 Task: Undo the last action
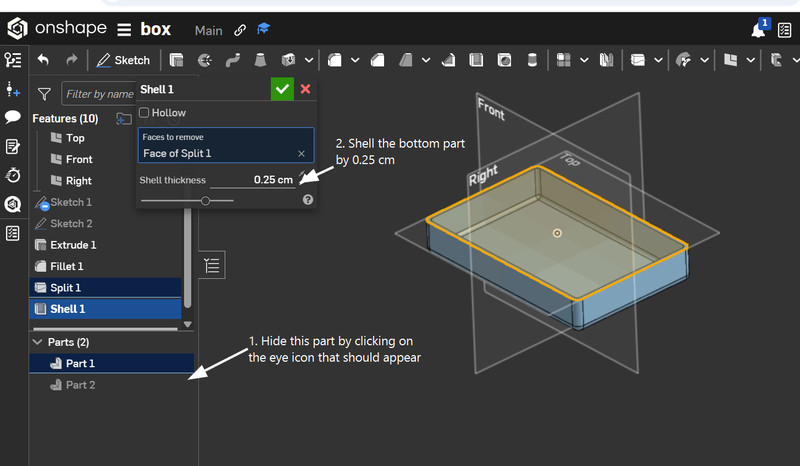point(43,60)
